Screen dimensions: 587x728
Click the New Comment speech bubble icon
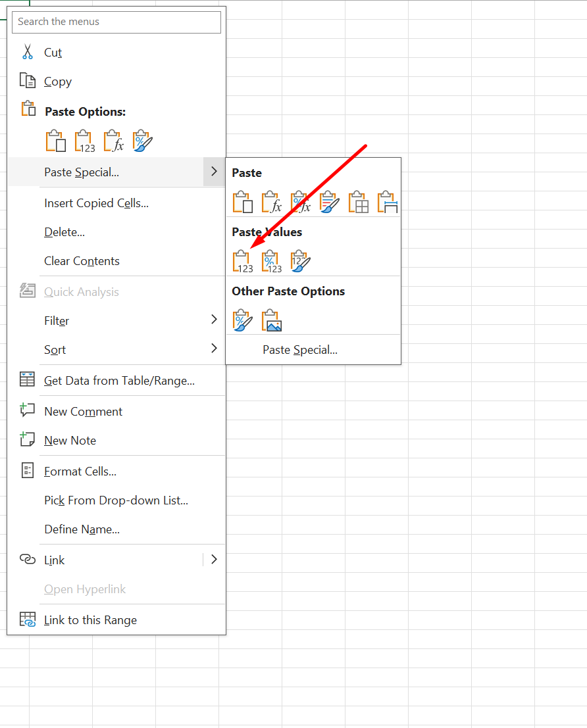pos(27,410)
